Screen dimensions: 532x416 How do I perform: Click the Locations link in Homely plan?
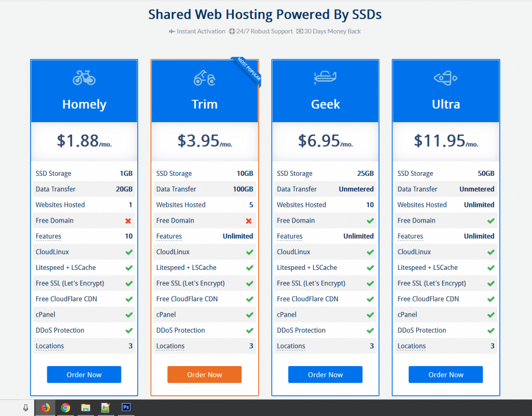pos(50,346)
